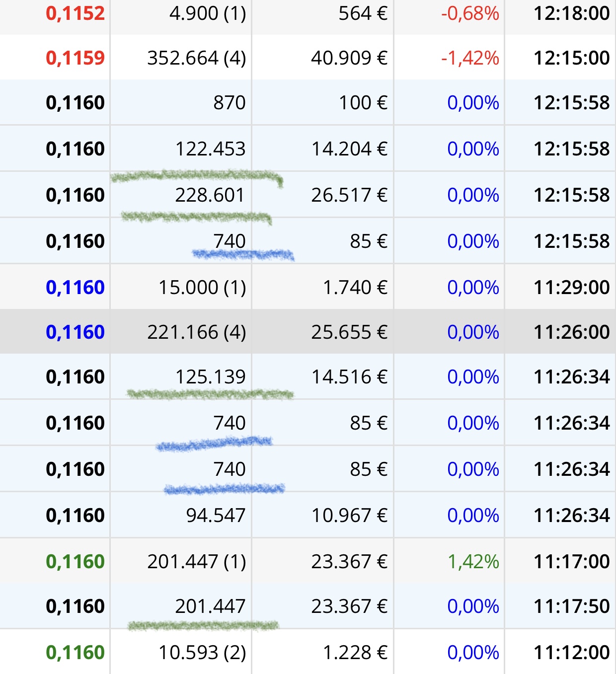The width and height of the screenshot is (616, 674).
Task: Click price 0,1160 in the 11:17:50 row
Action: (75, 606)
